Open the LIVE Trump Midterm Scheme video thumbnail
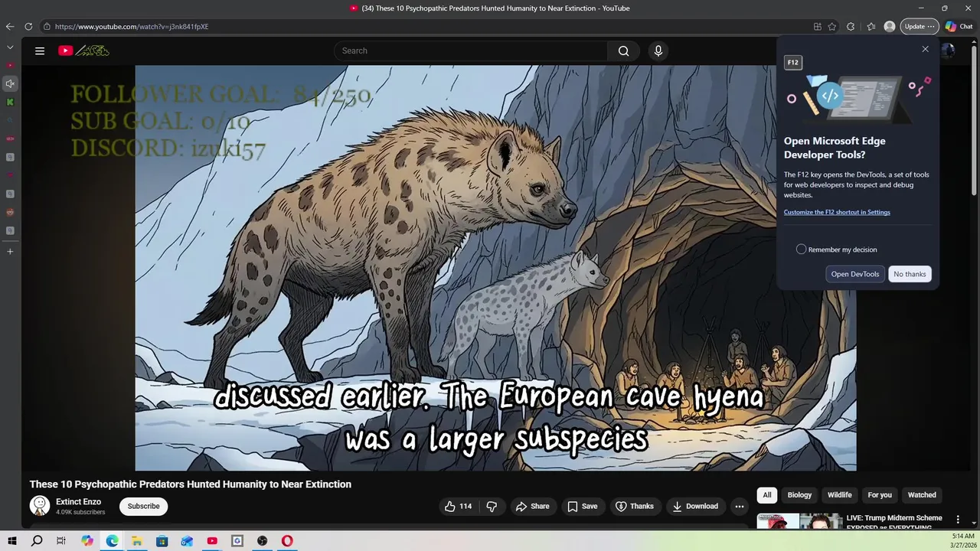Image resolution: width=980 pixels, height=551 pixels. pyautogui.click(x=799, y=521)
